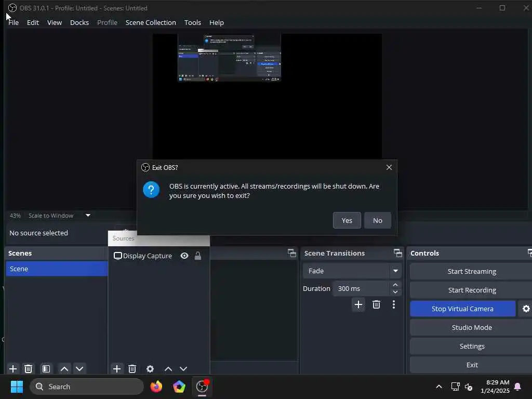532x399 pixels.
Task: Open clock showing 8:29 AM
Action: pos(495,387)
